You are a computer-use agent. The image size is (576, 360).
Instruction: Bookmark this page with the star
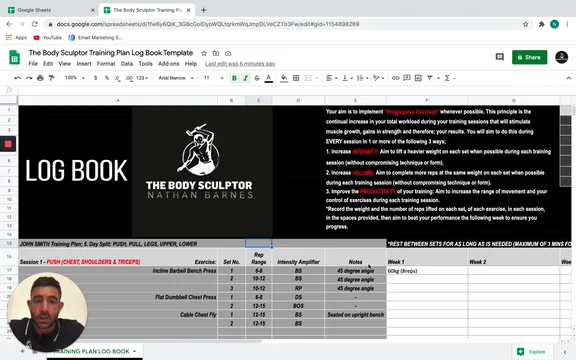(526, 24)
